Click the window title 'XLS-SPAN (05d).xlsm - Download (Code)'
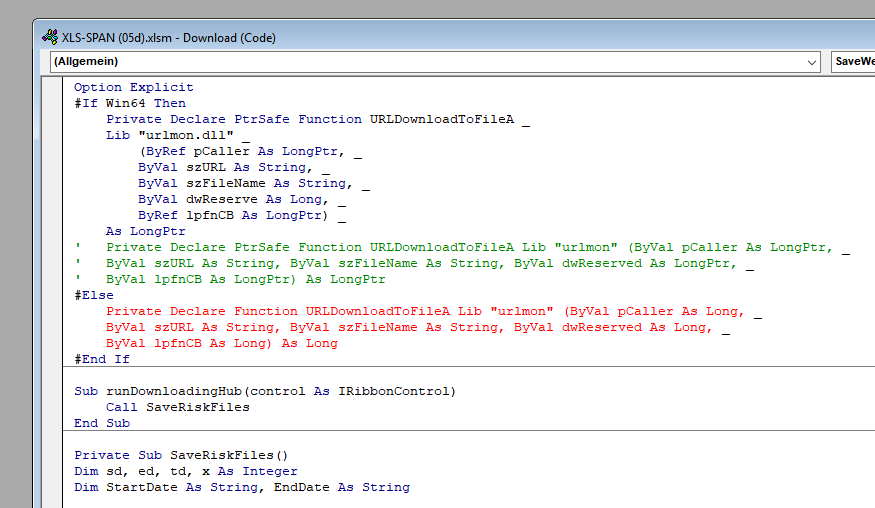Viewport: 875px width, 508px height. (x=169, y=38)
